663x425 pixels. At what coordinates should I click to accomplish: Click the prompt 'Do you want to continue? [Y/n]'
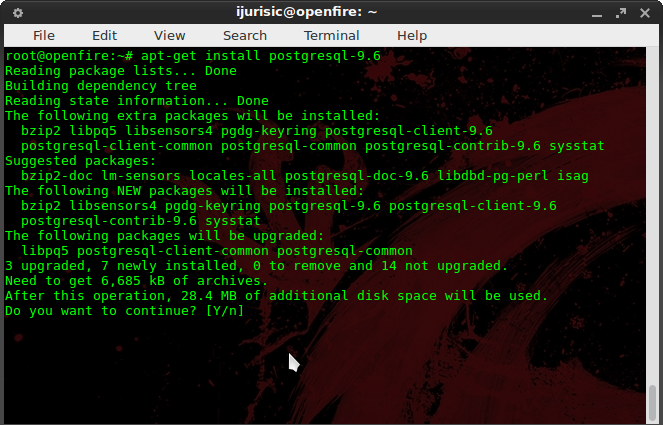click(x=125, y=311)
